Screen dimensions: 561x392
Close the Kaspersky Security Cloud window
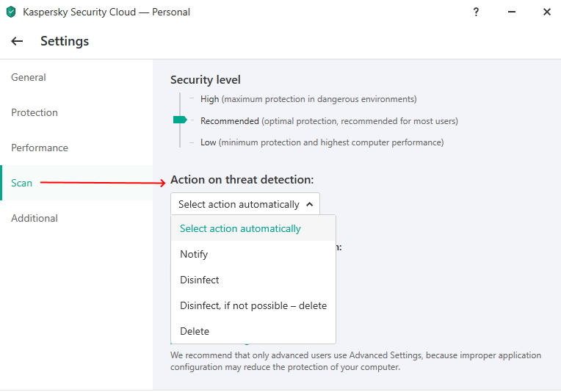(547, 12)
